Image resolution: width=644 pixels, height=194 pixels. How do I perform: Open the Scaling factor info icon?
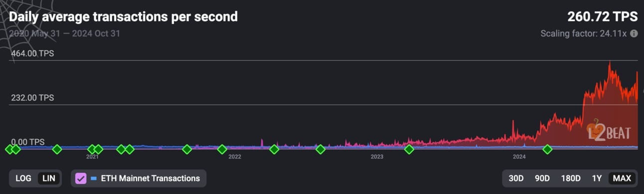(x=634, y=33)
